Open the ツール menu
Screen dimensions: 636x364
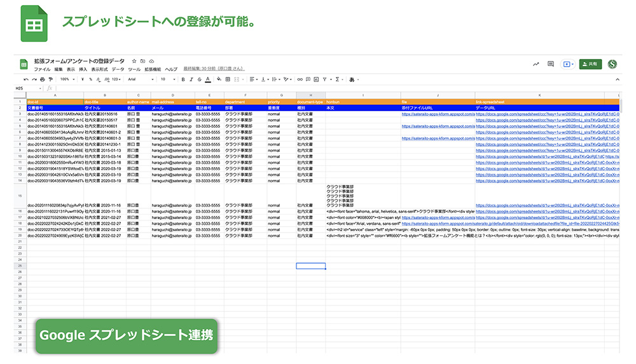click(134, 69)
